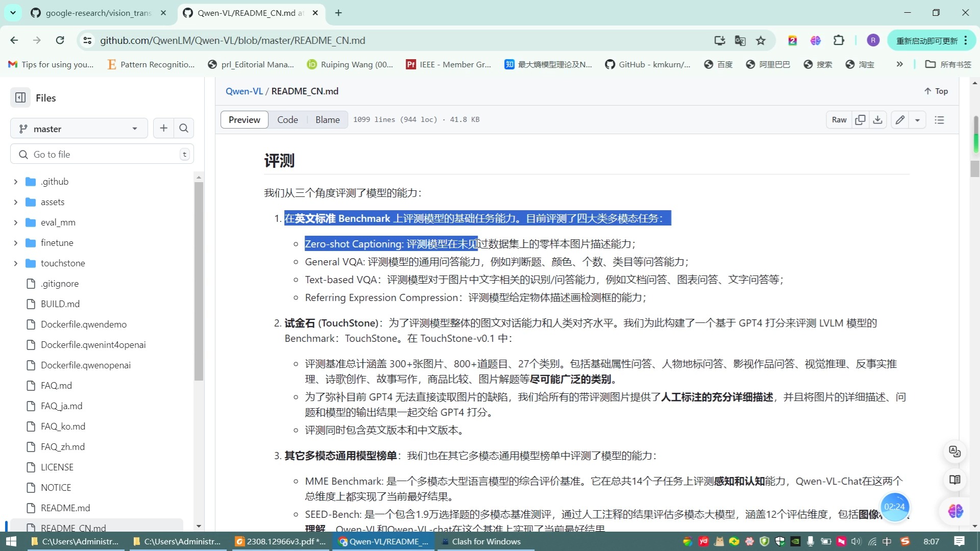The image size is (980, 551).
Task: Open Chrome update menu button
Action: 932,40
